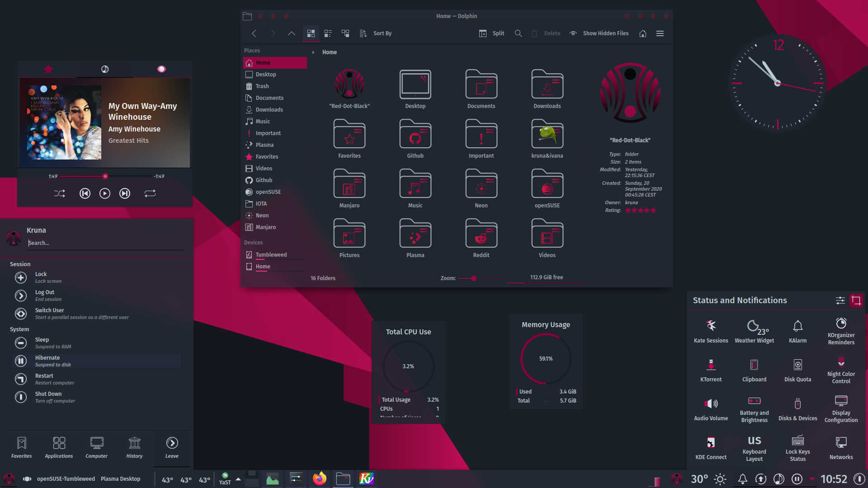Open Kate Sessions in system tray
This screenshot has height=488, width=868.
click(711, 331)
